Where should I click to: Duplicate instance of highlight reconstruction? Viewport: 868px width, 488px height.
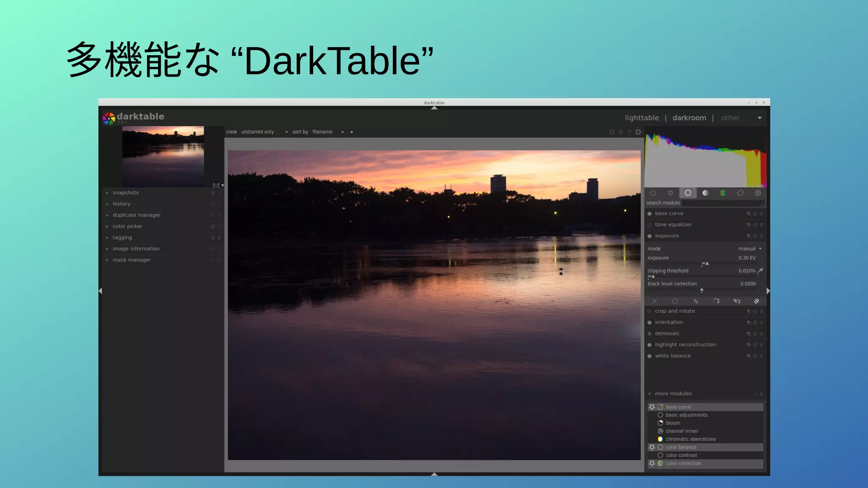[x=748, y=345]
